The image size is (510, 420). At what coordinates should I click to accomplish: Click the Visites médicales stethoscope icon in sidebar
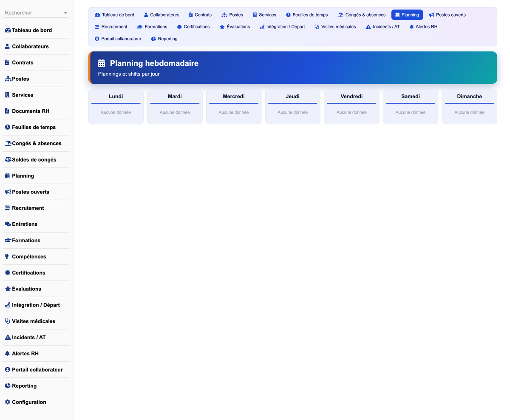(x=7, y=321)
